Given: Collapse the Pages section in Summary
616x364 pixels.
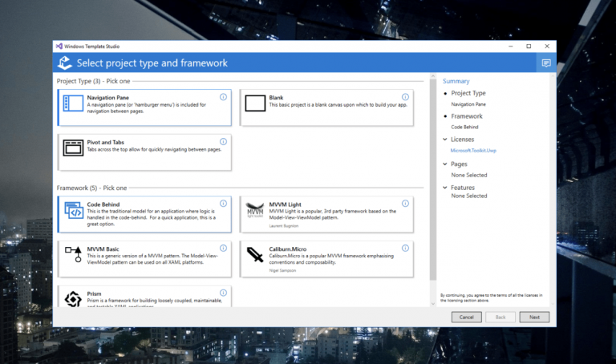Looking at the screenshot, I should pyautogui.click(x=444, y=164).
